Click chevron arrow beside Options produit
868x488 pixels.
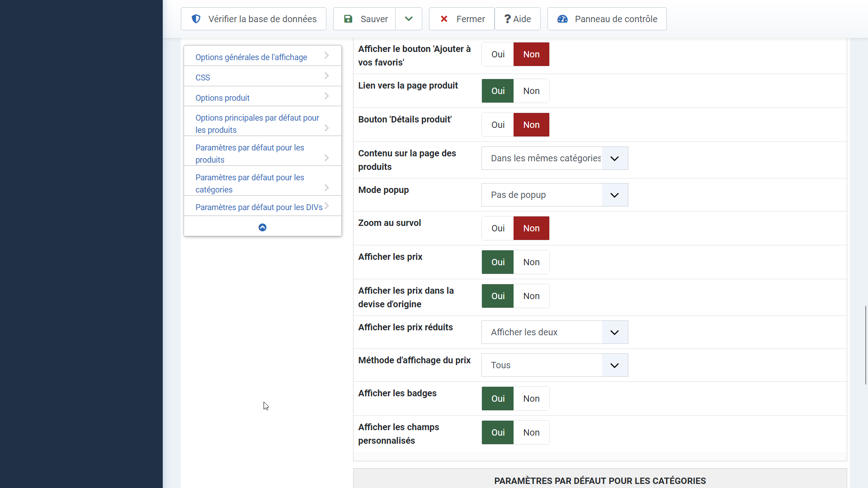pos(326,96)
